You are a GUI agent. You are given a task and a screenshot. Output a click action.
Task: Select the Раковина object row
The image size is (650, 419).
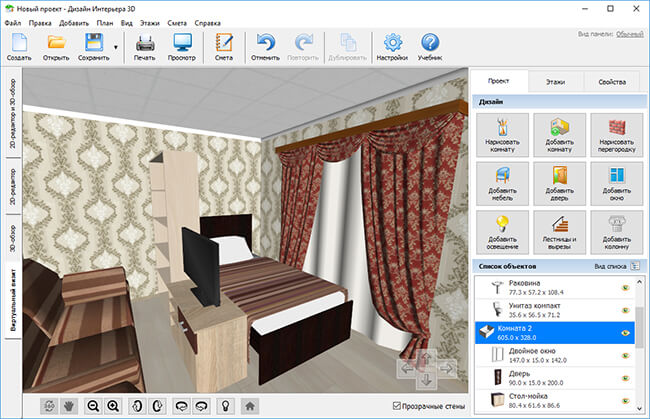(555, 288)
